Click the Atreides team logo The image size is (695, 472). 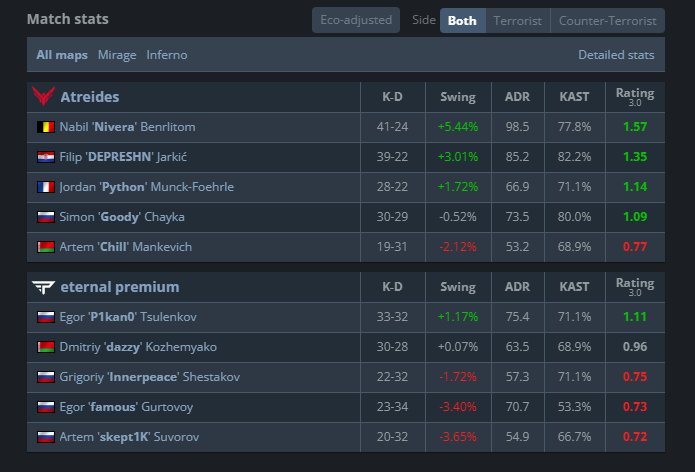[43, 96]
